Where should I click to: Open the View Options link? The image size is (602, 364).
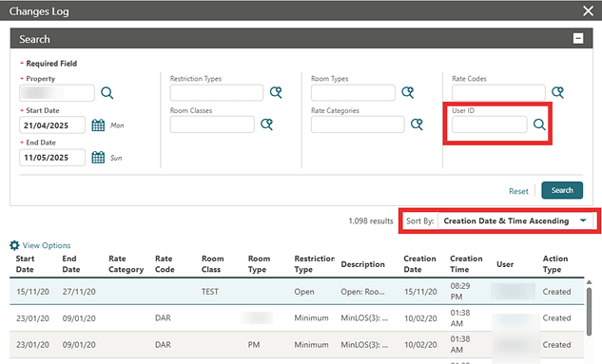click(47, 245)
